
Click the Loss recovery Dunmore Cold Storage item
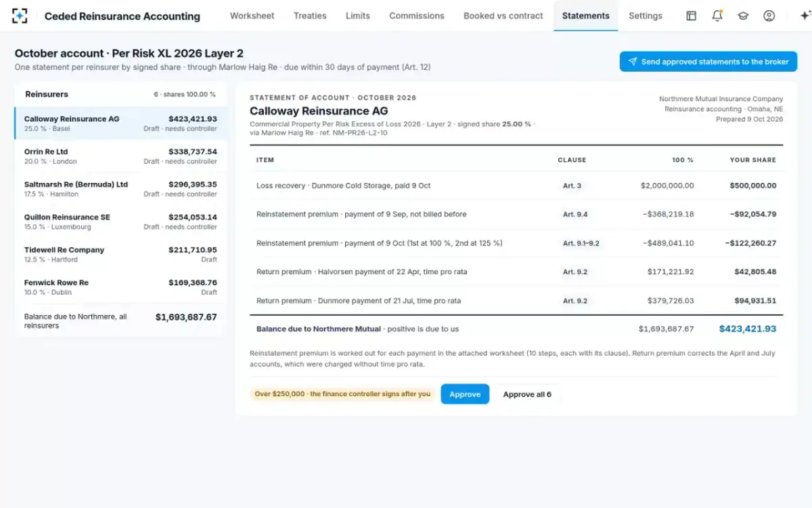pos(344,186)
